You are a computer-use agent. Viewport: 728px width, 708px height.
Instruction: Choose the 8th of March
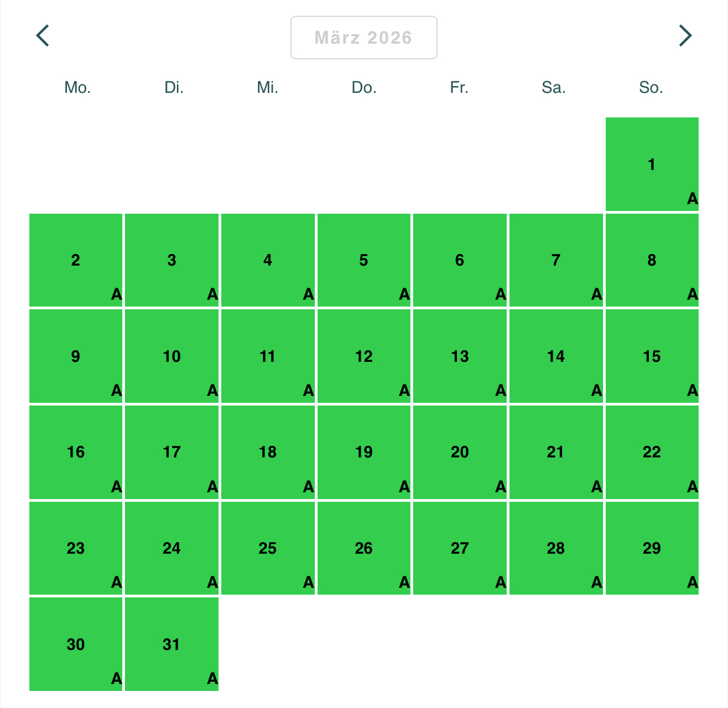click(652, 260)
